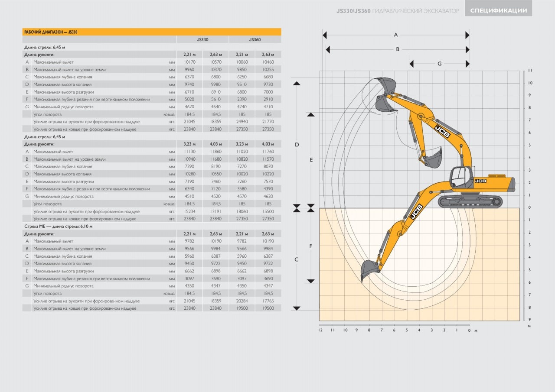Click the digging depth value 6370
555x392 pixels.
(x=189, y=77)
